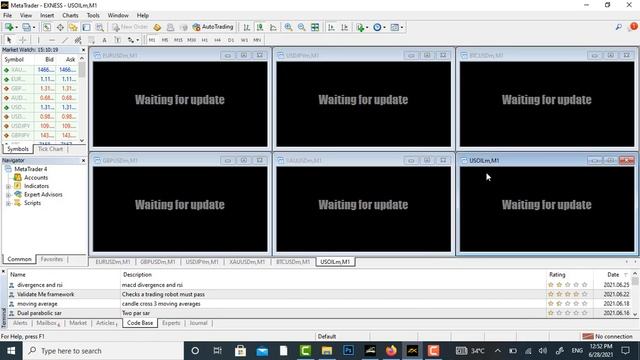Image resolution: width=640 pixels, height=360 pixels.
Task: Open the 'Validate Me framework' row
Action: [318, 294]
